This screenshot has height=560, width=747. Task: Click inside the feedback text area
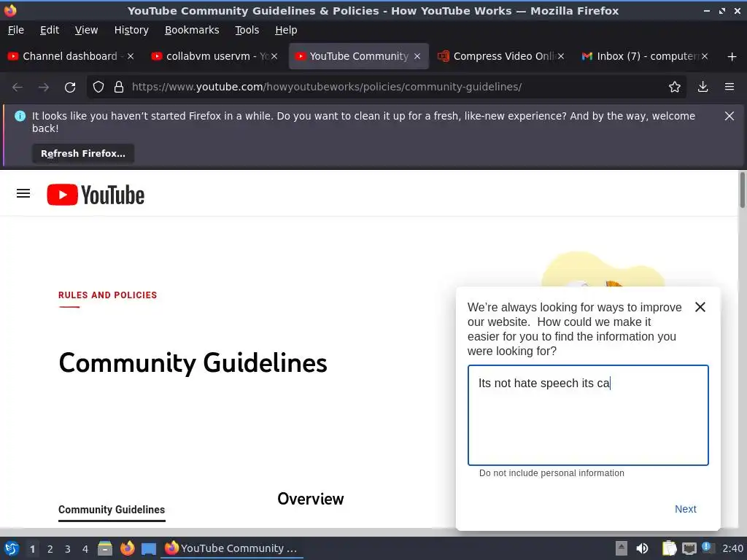pyautogui.click(x=588, y=415)
